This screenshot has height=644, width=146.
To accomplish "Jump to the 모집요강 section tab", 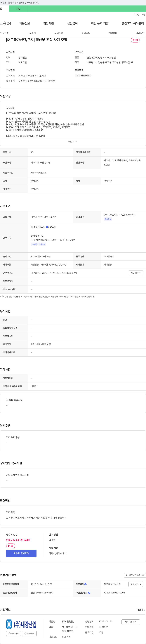I will click(5, 33).
